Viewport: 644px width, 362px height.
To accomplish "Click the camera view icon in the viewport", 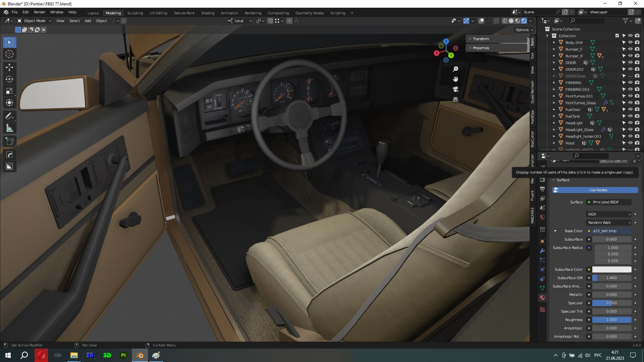I will click(x=455, y=89).
